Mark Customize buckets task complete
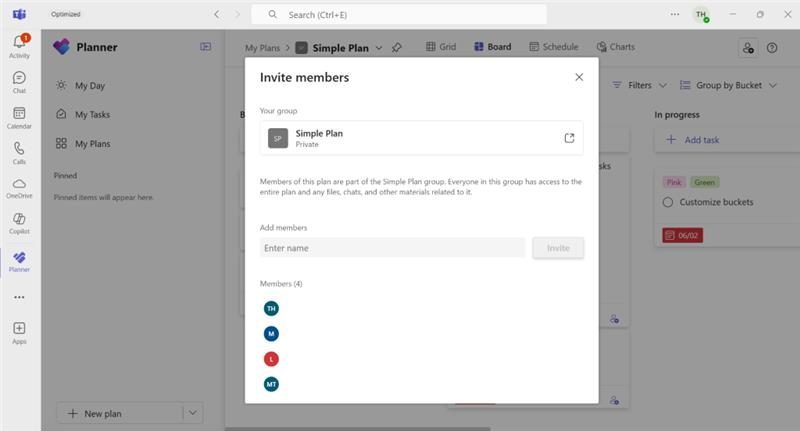 click(668, 202)
